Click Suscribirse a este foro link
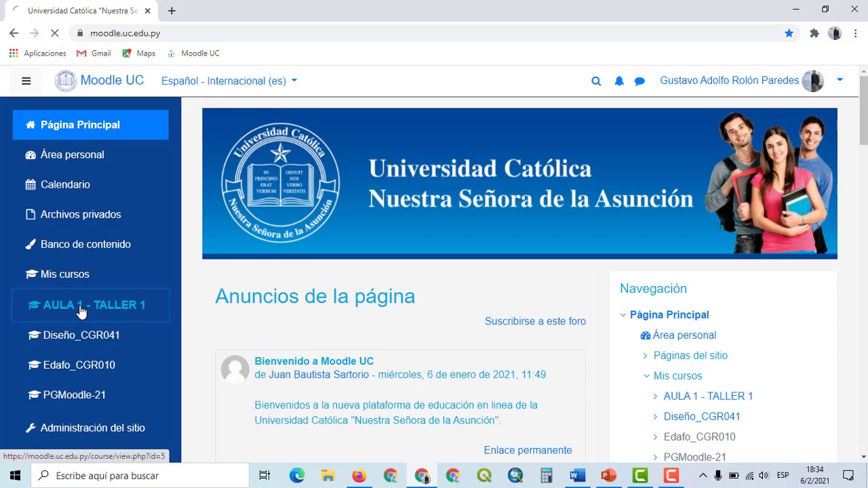Viewport: 868px width, 488px height. tap(535, 321)
